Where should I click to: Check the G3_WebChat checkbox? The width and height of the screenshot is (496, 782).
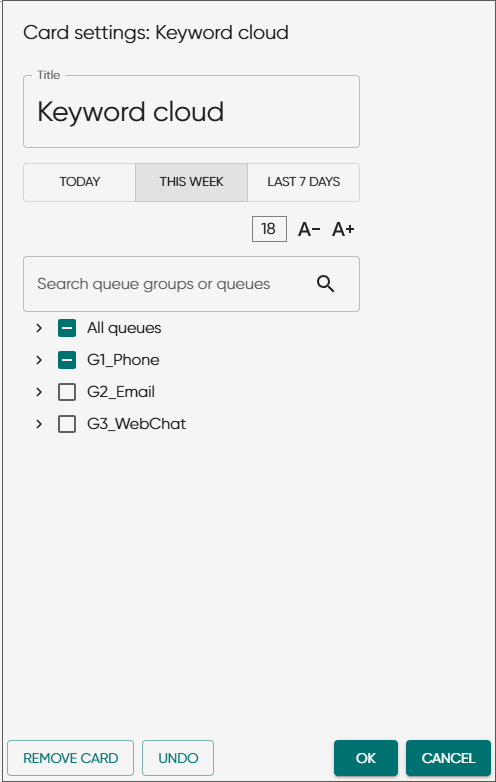tap(67, 424)
